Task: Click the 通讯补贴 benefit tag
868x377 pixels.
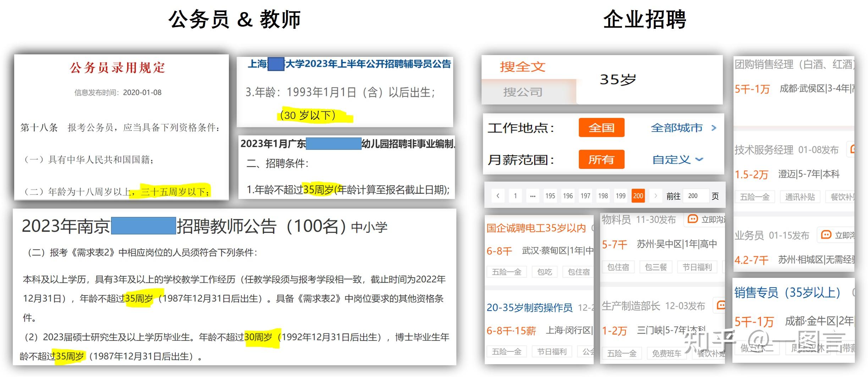Action: 800,197
